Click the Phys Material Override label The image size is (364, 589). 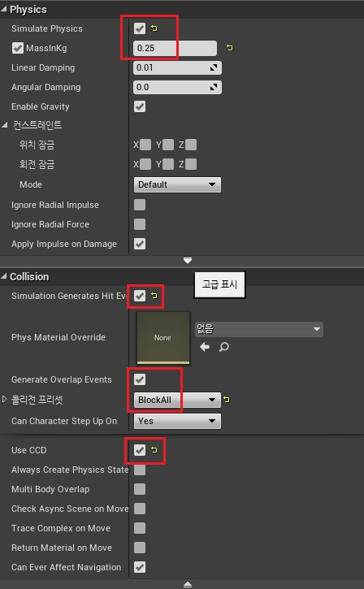tap(58, 337)
